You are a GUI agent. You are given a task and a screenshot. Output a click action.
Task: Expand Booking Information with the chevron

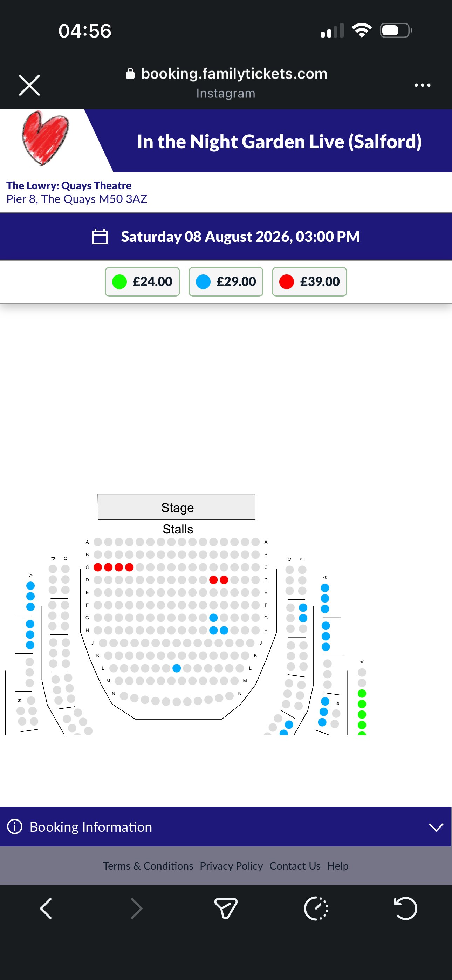[x=436, y=827]
